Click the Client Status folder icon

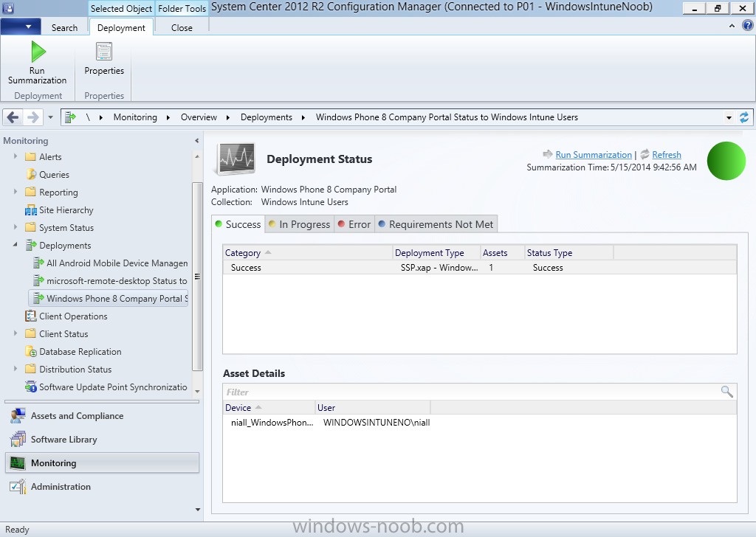[30, 333]
